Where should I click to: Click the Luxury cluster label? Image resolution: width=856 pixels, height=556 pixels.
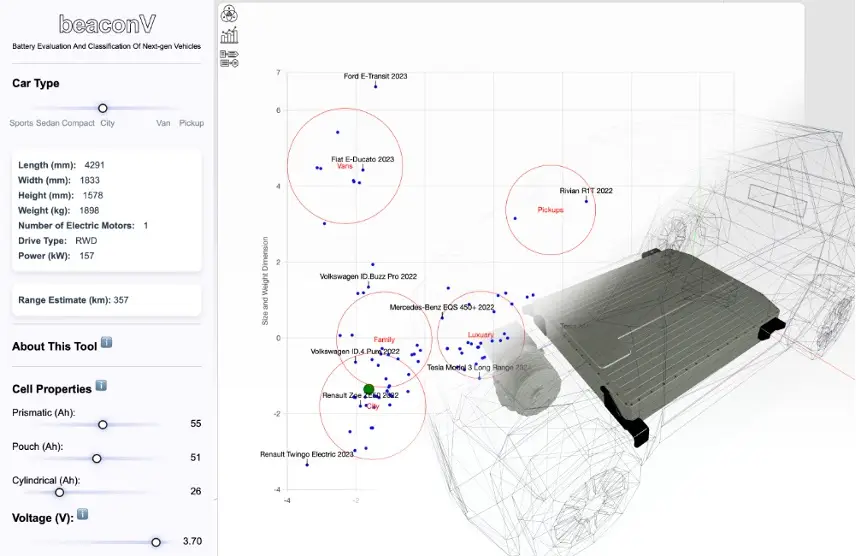point(480,334)
